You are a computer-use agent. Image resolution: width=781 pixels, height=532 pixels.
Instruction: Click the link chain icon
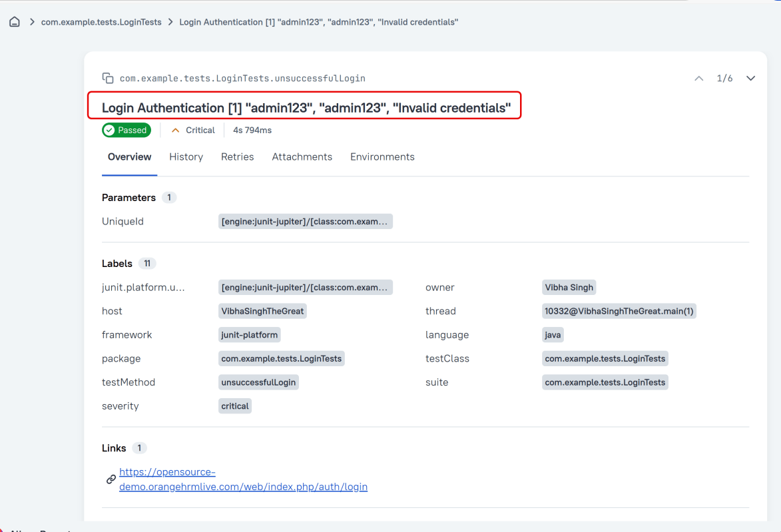111,479
